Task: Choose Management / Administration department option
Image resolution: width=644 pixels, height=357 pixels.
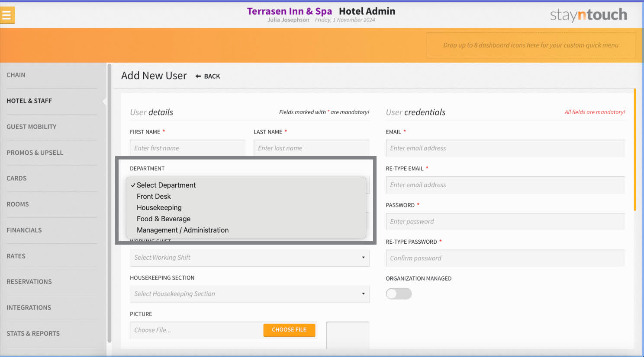Action: pos(246,230)
